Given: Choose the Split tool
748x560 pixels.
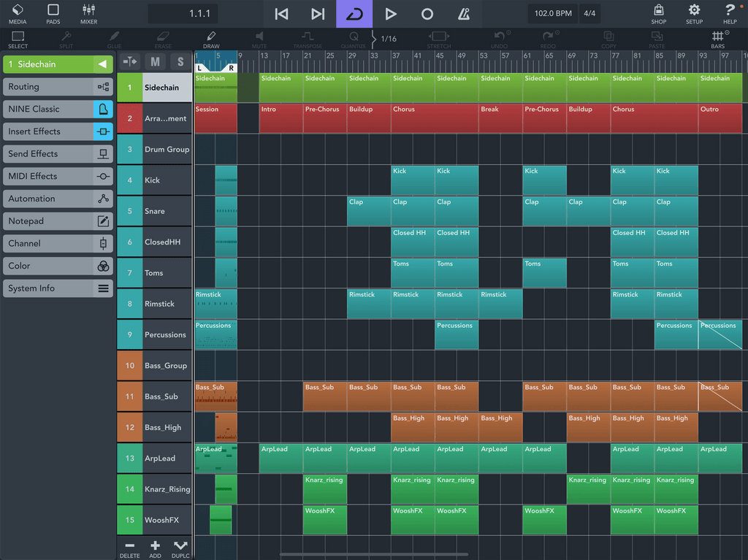Looking at the screenshot, I should tap(66, 39).
